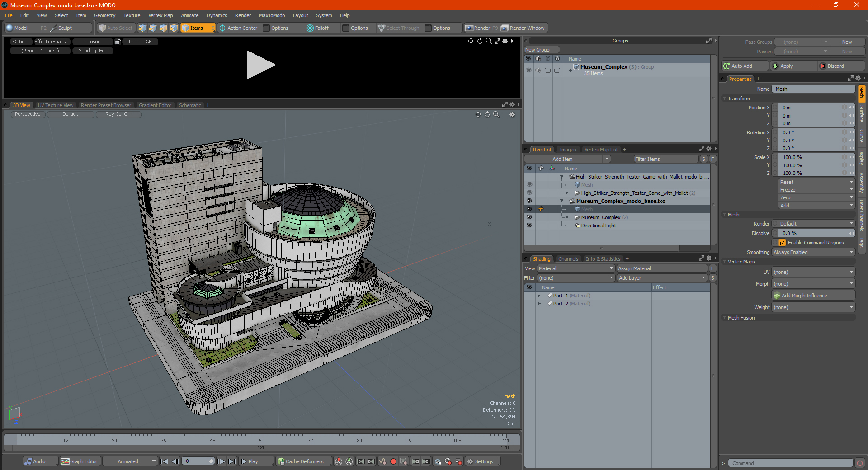The image size is (868, 470).
Task: Activate Items selection mode
Action: 198,28
